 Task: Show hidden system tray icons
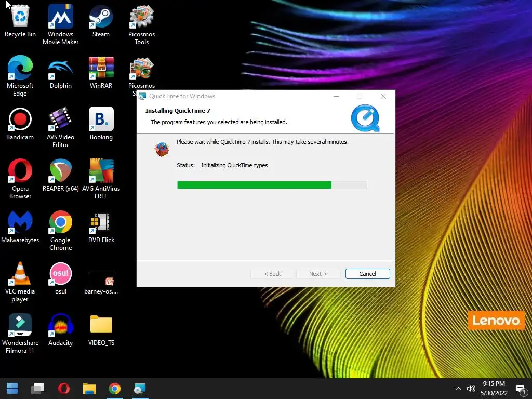[458, 389]
